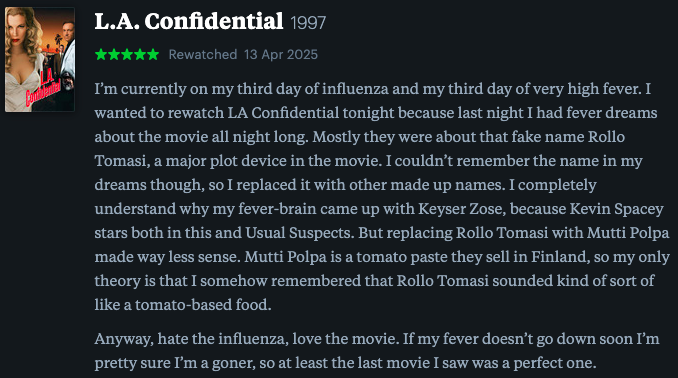
Task: Click the paragraph starting with Anyway
Action: pos(377,351)
